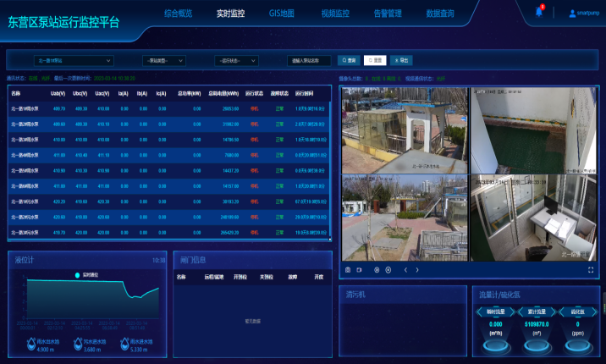
Task: Click the camera snapshot icon under video
Action: (x=348, y=270)
